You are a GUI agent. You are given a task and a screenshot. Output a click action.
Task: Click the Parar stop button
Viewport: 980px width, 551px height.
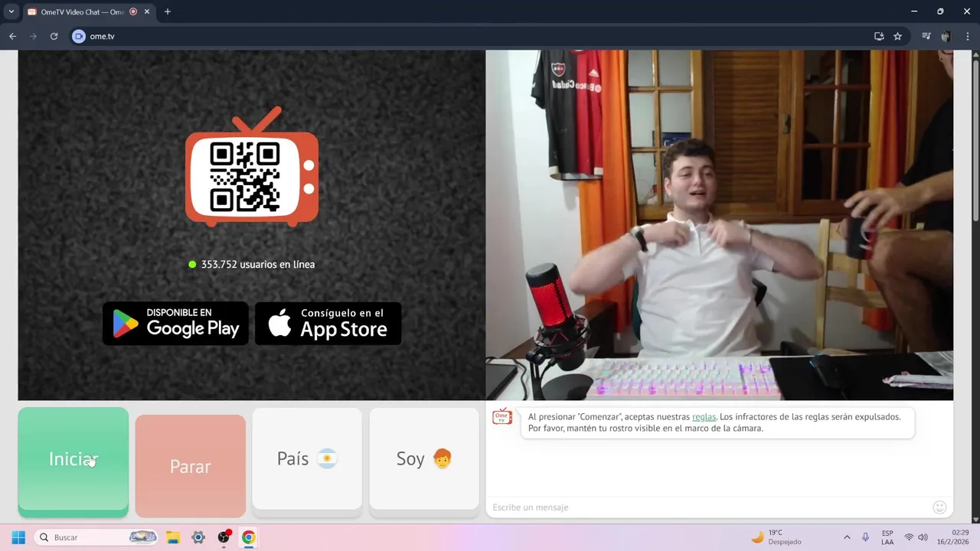[x=191, y=466]
